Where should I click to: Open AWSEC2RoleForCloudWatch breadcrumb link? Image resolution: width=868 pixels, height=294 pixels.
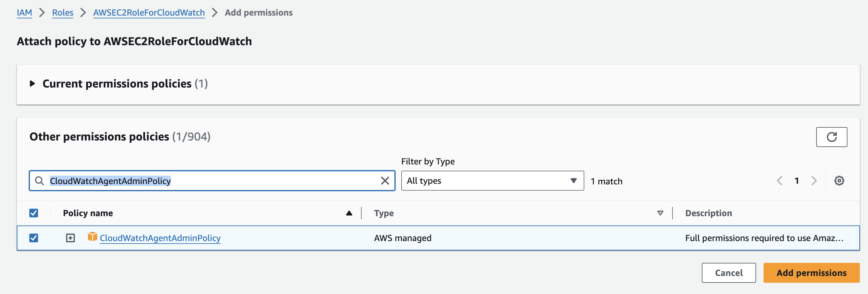pos(149,13)
